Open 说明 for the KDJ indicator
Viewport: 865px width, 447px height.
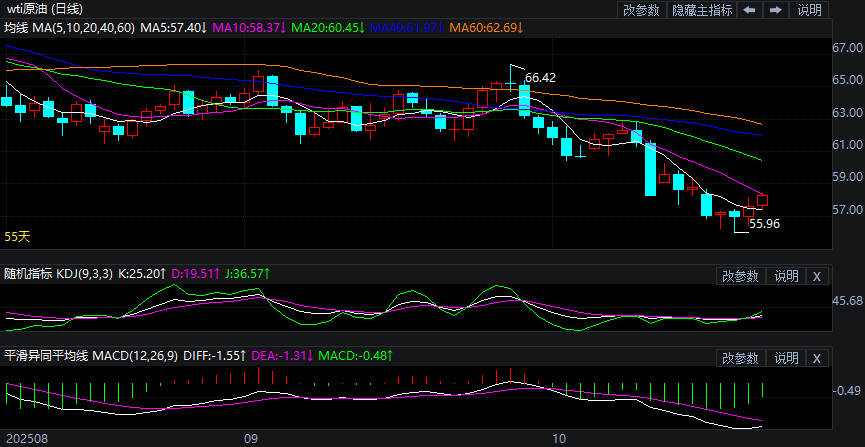tap(786, 276)
